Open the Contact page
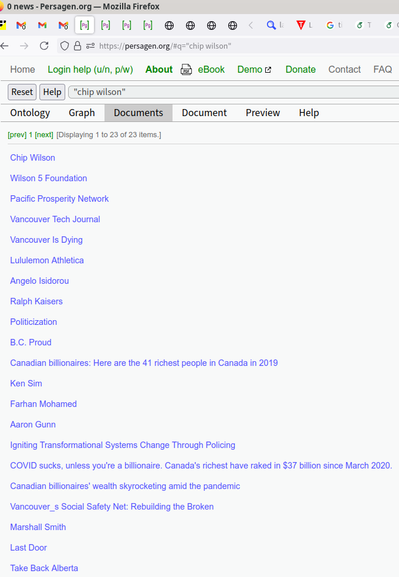The height and width of the screenshot is (577, 399). [x=345, y=70]
